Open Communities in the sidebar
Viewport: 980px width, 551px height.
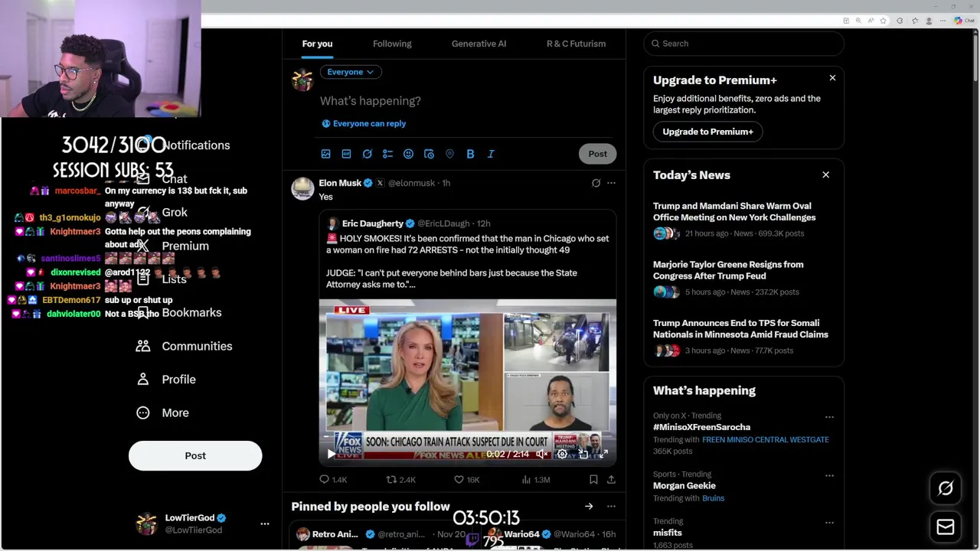(185, 346)
